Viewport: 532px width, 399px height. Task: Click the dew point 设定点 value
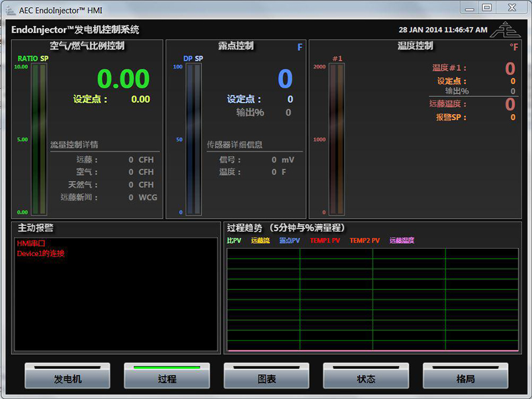pyautogui.click(x=290, y=99)
